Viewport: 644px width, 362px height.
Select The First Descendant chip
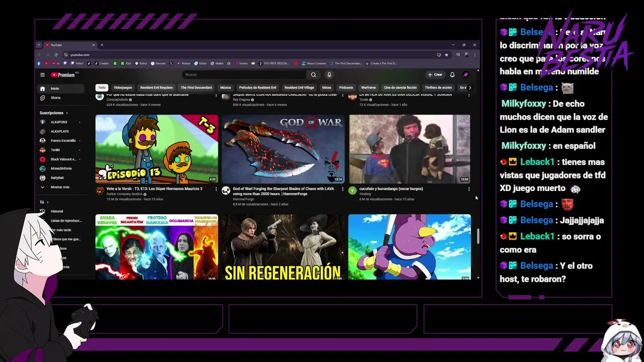(x=196, y=87)
